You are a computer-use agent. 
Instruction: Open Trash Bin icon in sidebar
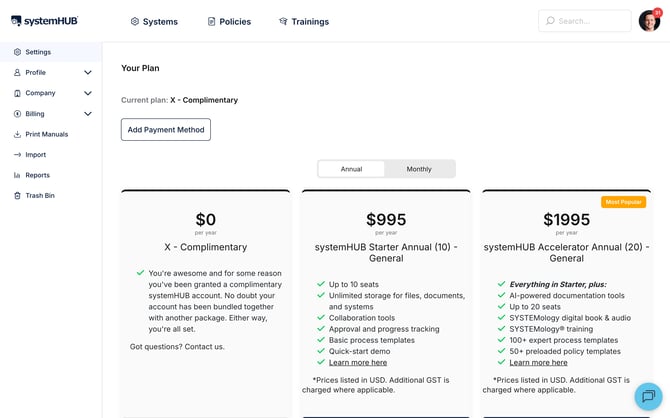[x=17, y=196]
